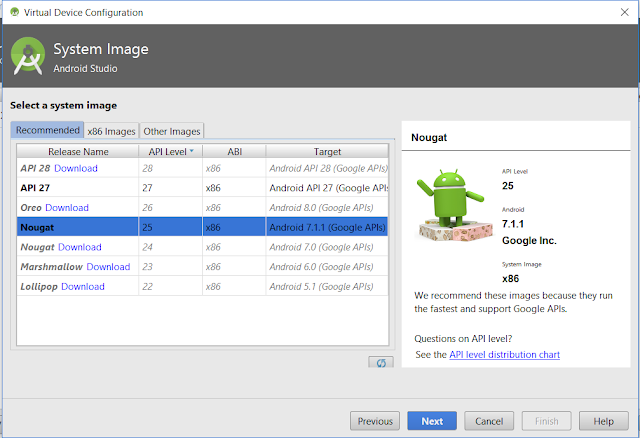The image size is (640, 438).
Task: Sort by the Release Name column header
Action: coord(78,151)
